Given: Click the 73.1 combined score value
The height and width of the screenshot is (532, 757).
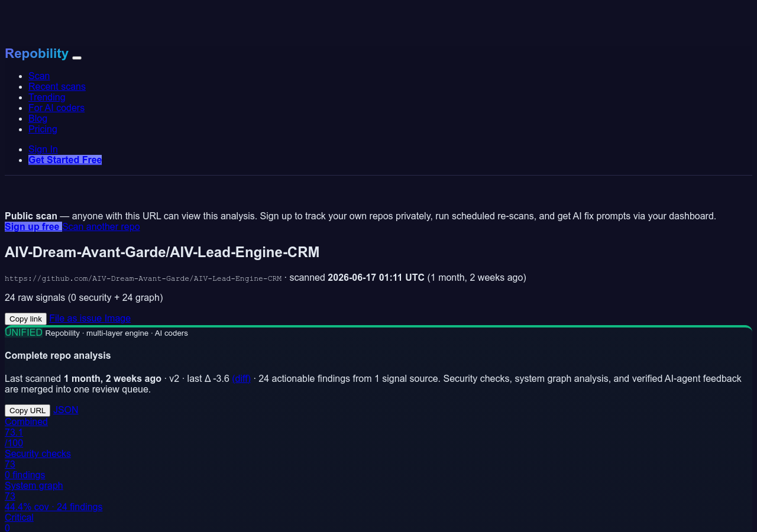Looking at the screenshot, I should [x=14, y=432].
